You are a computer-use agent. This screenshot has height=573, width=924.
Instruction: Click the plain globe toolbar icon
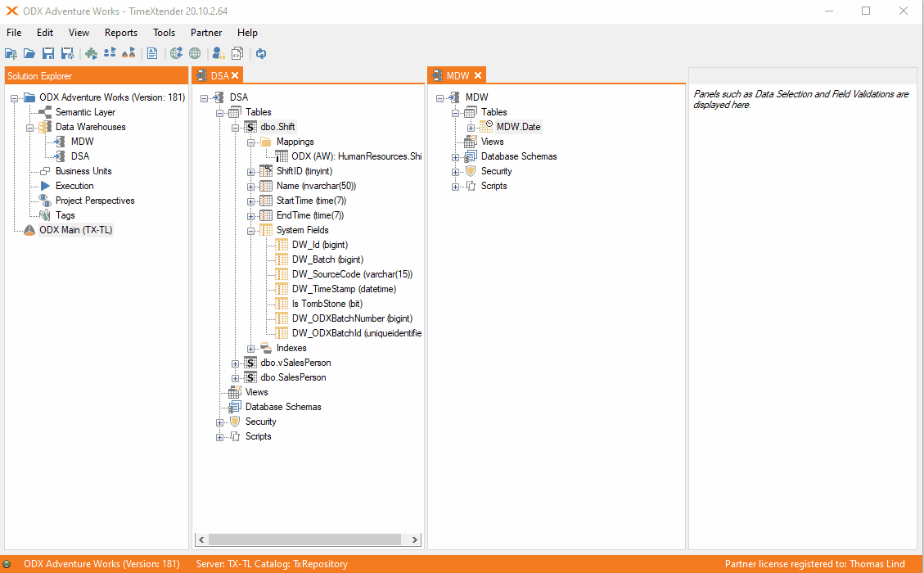195,54
